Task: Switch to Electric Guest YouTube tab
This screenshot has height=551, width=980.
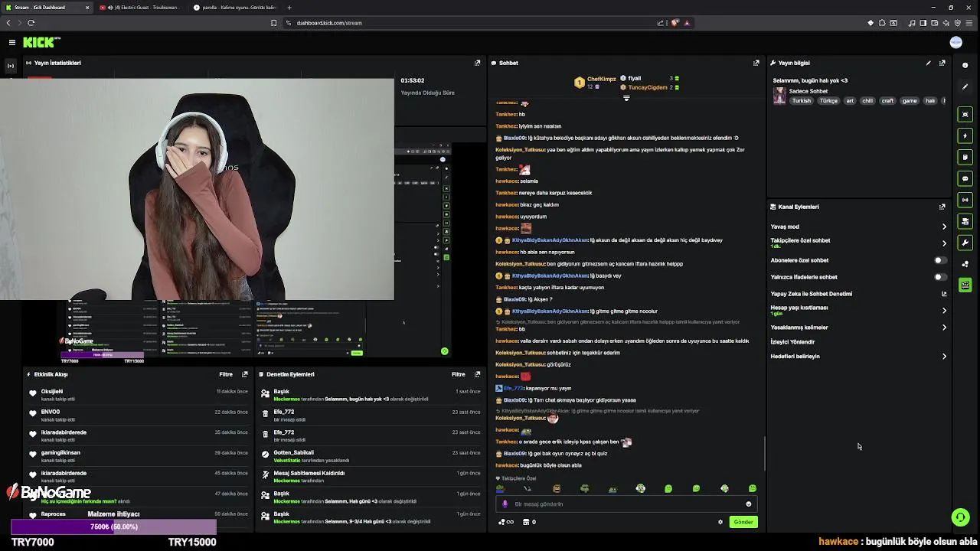Action: 140,8
